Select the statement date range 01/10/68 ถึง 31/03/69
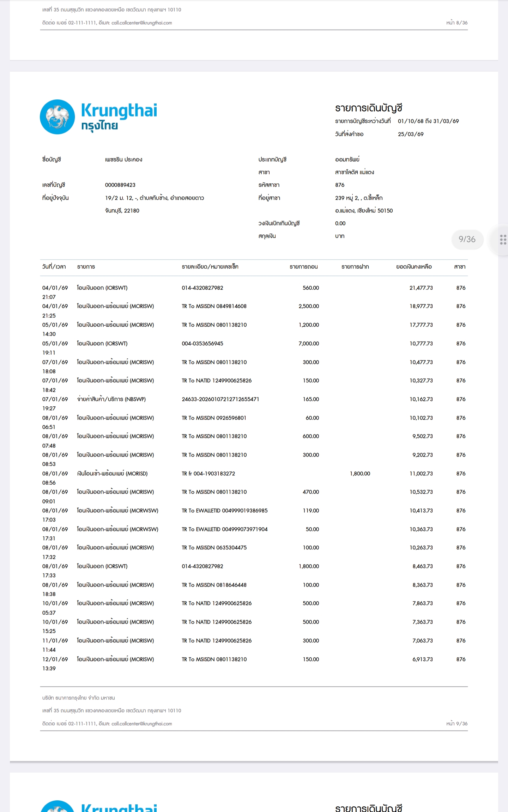The width and height of the screenshot is (508, 812). [x=428, y=121]
